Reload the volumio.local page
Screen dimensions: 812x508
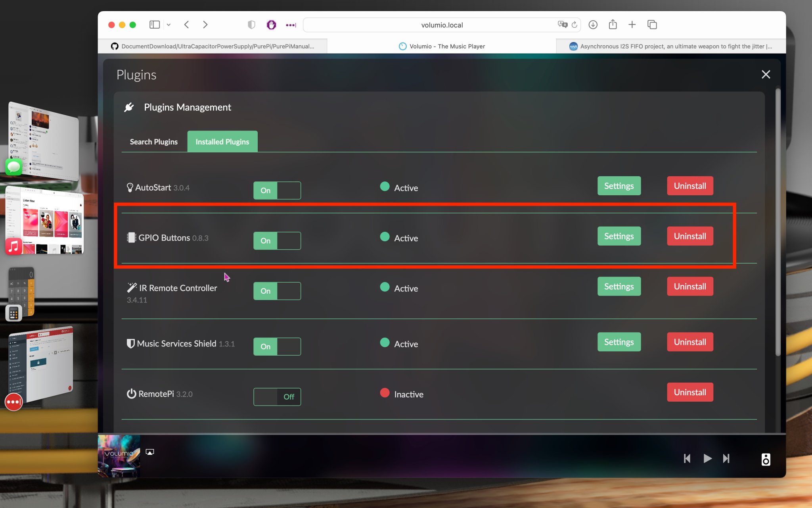coord(574,25)
